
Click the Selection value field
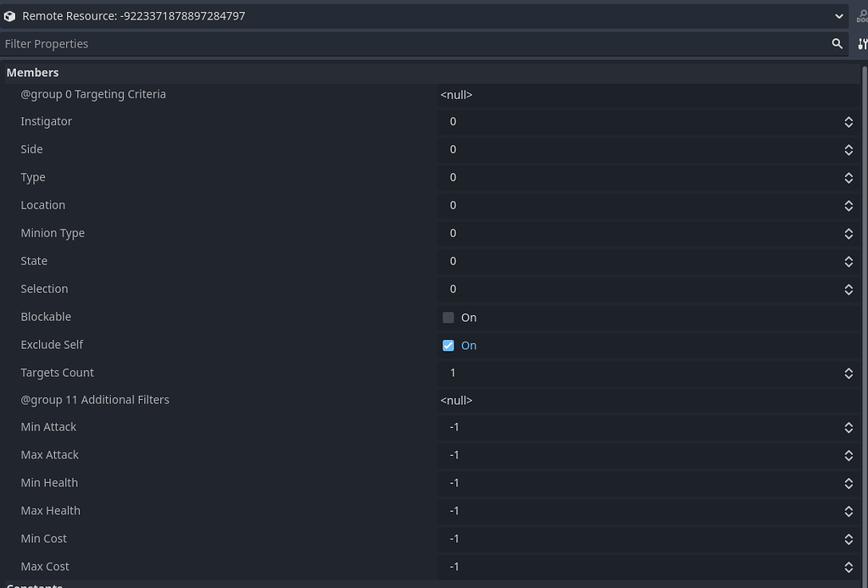(x=648, y=289)
